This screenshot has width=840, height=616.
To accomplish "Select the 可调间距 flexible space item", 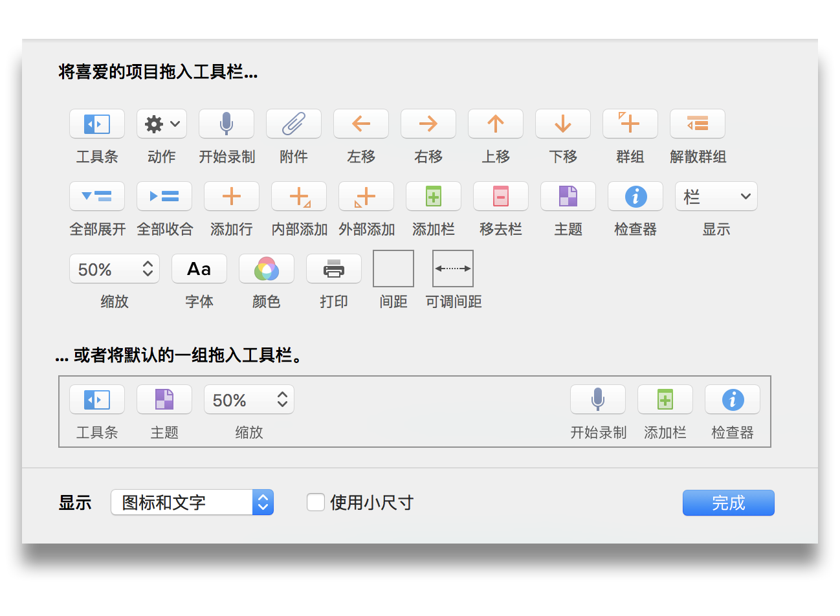I will (453, 269).
